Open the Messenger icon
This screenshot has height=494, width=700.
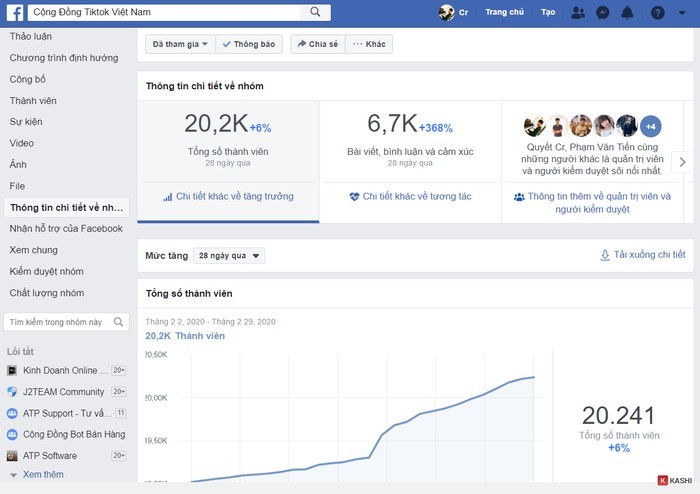602,12
